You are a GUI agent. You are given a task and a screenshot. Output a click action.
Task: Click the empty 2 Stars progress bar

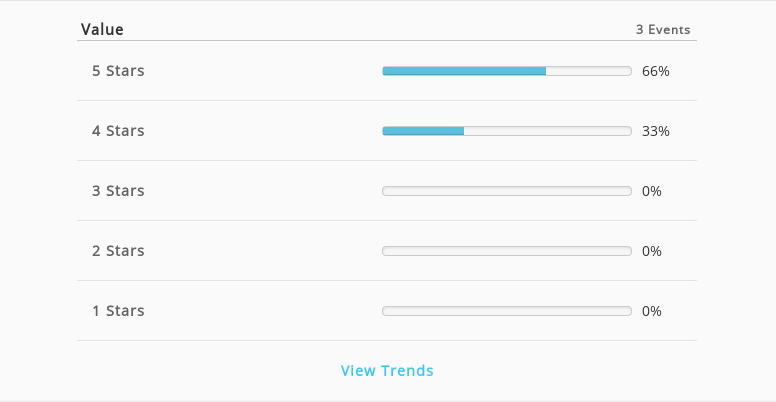point(507,251)
